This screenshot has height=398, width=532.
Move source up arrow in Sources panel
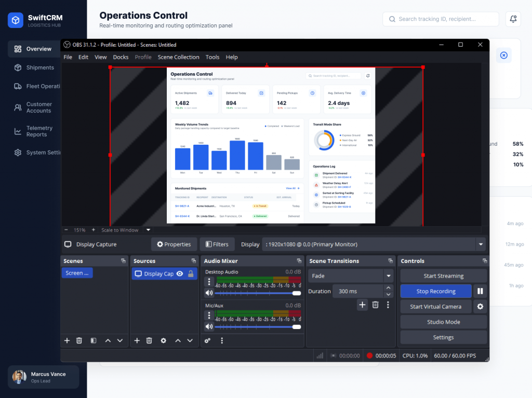[178, 340]
